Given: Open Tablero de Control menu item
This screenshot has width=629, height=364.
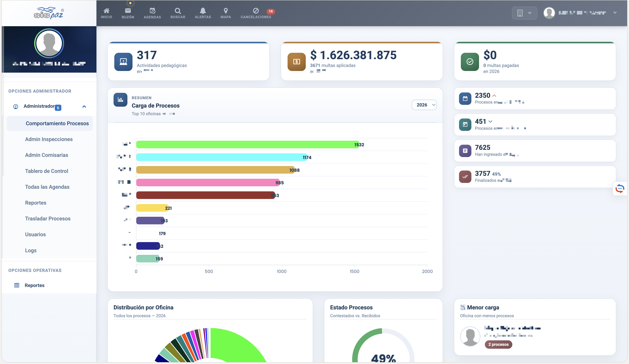Looking at the screenshot, I should coord(46,171).
